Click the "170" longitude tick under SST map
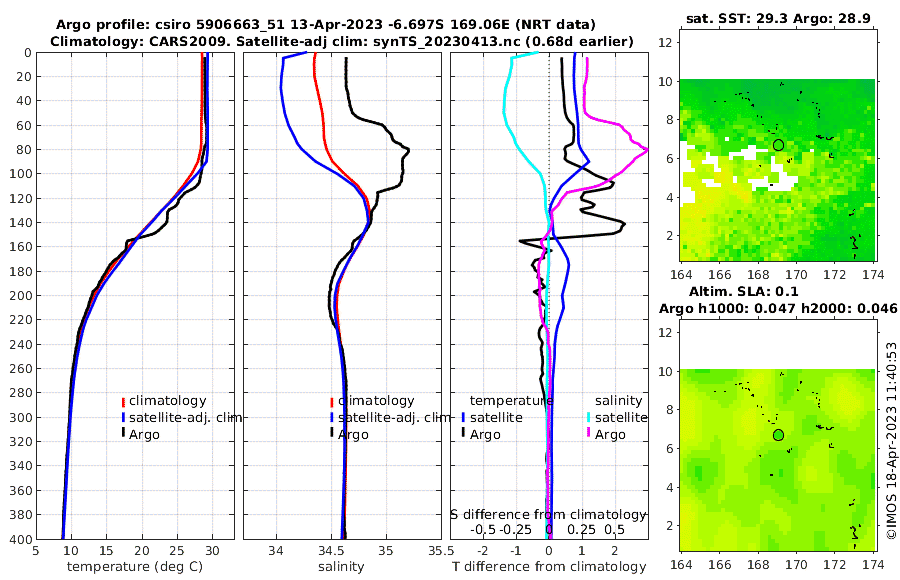Screen dimensions: 900x580 click(x=797, y=275)
